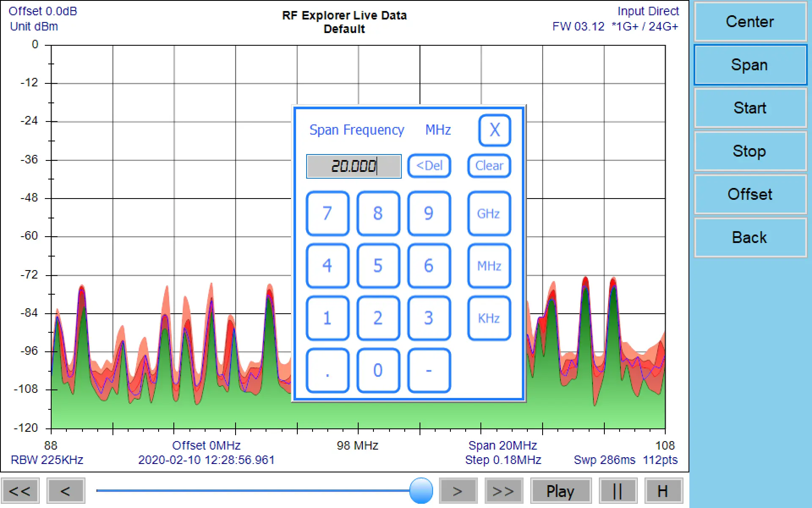Tap the minus sign key

tap(429, 370)
